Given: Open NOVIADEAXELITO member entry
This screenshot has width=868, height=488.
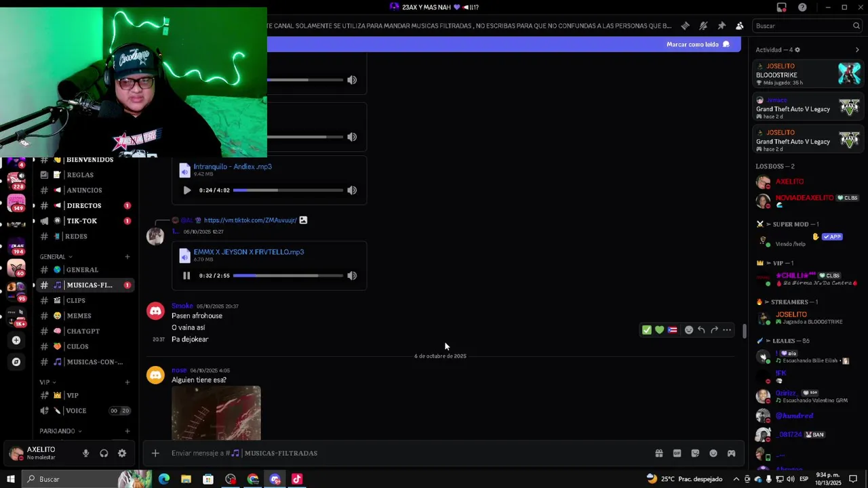Looking at the screenshot, I should 808,201.
